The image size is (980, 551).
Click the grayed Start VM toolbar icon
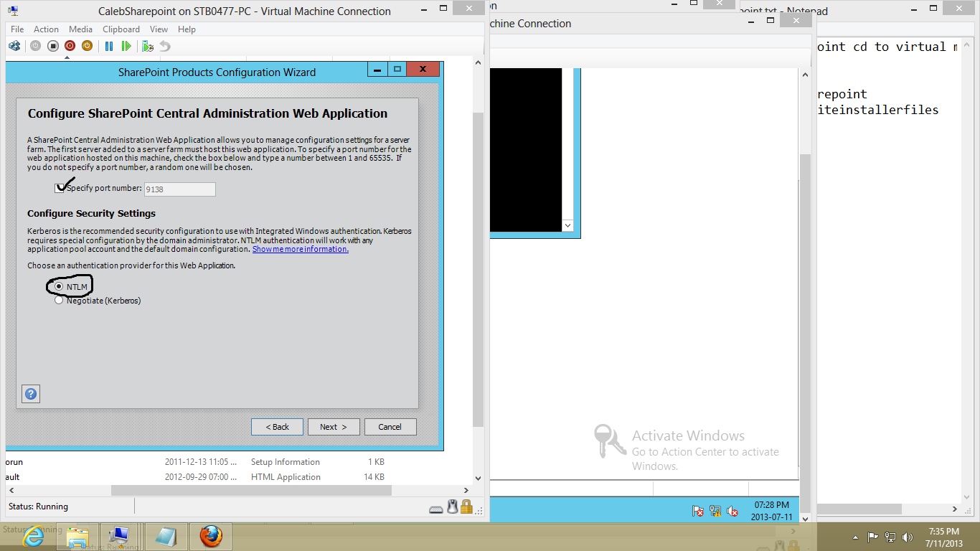point(36,46)
